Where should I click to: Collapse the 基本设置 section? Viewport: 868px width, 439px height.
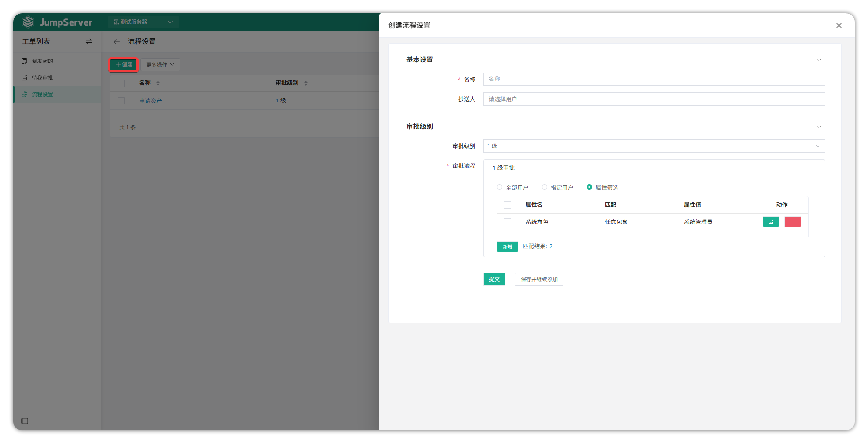(x=819, y=60)
